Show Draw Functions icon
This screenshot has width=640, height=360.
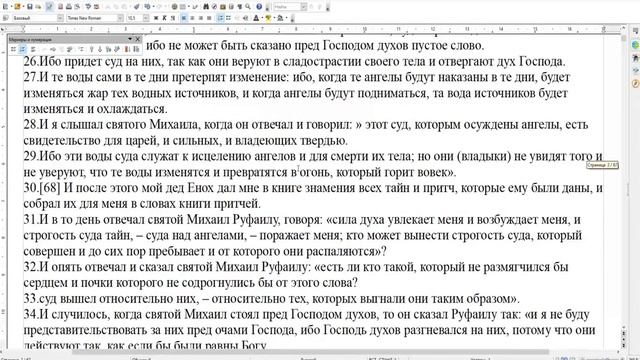pos(195,7)
